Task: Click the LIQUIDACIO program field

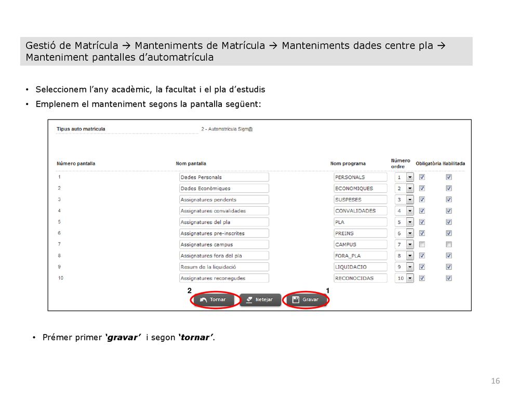Action: (361, 267)
